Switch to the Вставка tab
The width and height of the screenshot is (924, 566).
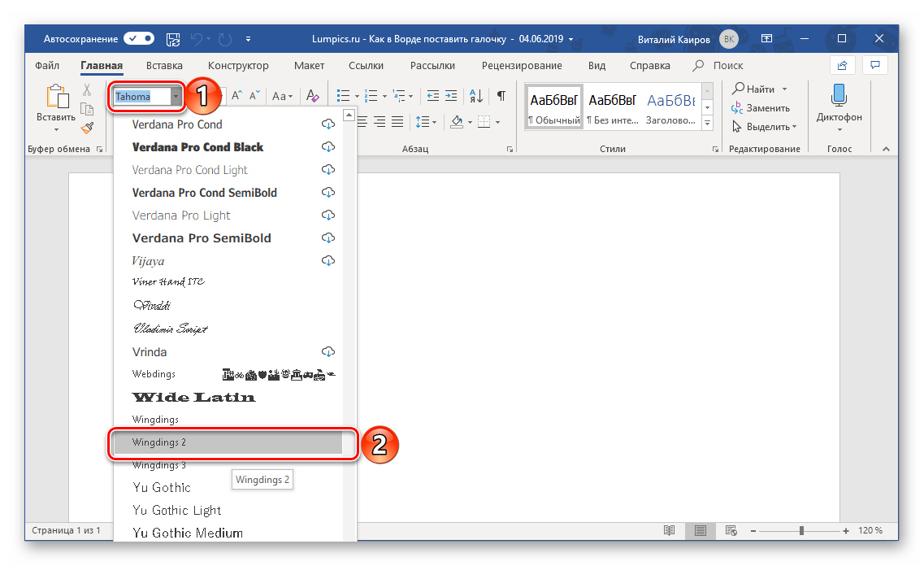(x=164, y=65)
